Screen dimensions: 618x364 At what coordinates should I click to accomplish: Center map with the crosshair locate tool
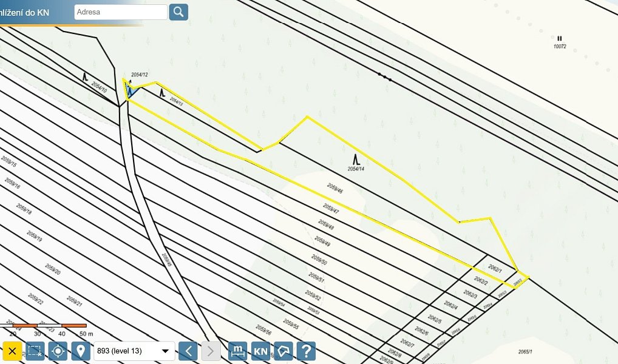click(x=58, y=351)
